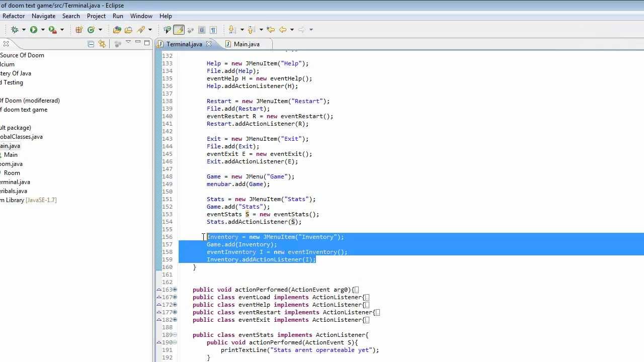Click the green Run button
The height and width of the screenshot is (362, 644).
pos(33,30)
